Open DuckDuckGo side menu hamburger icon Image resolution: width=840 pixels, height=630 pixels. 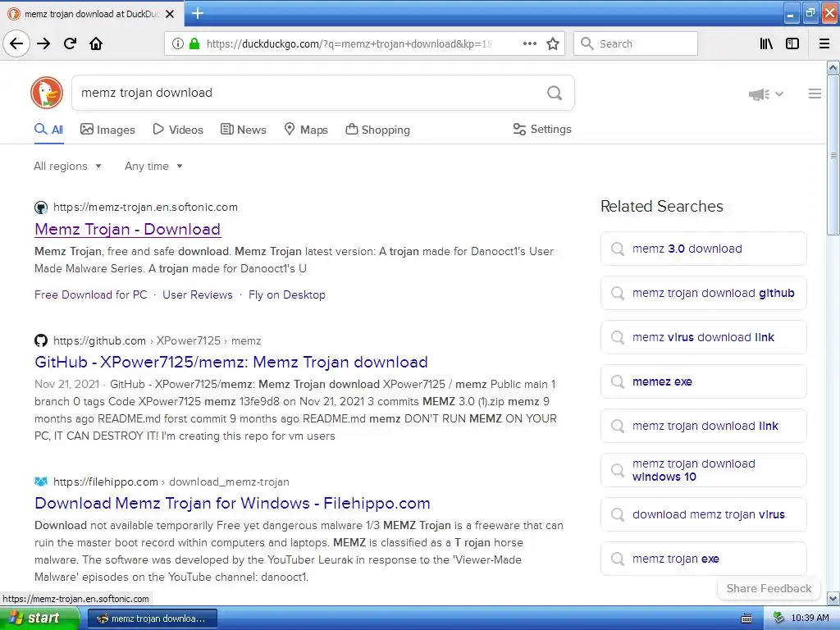[815, 94]
